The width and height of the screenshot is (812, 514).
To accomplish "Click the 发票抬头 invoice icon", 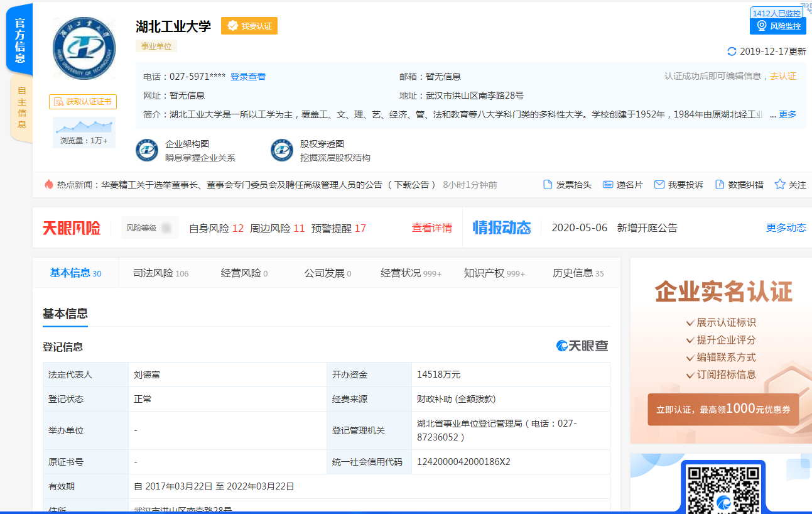I will click(548, 185).
